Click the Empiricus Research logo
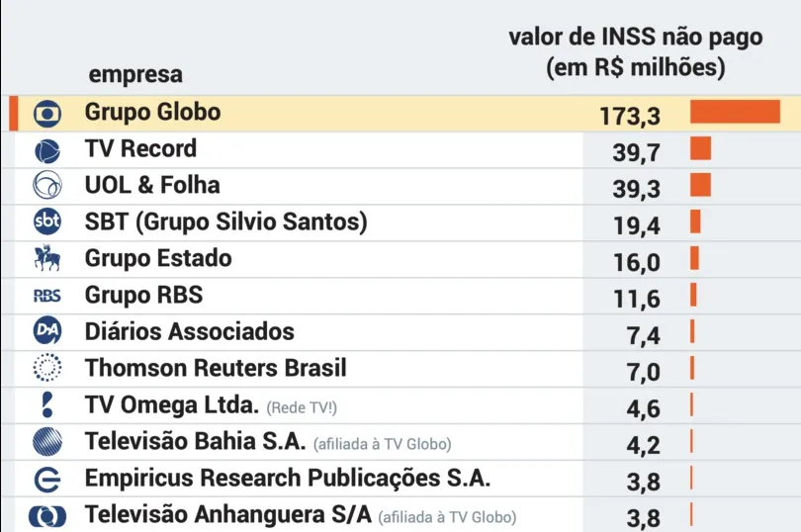 (x=47, y=480)
